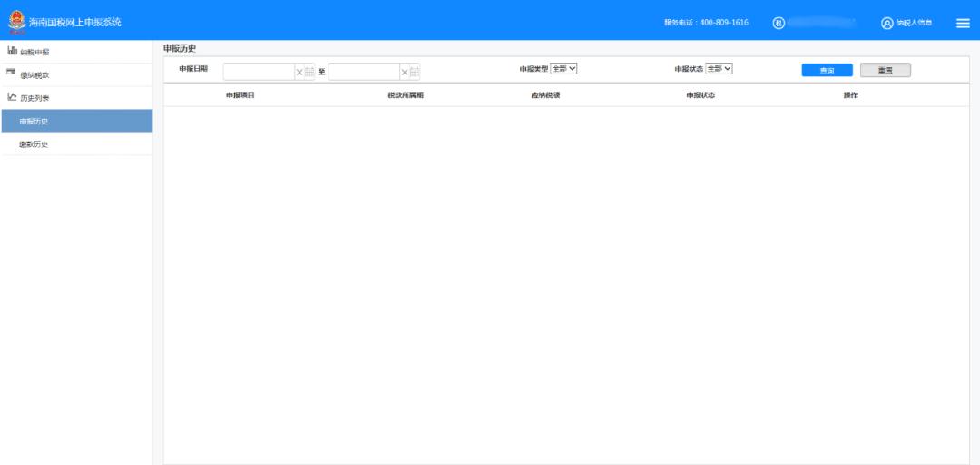
Task: Clear the end date with X icon
Action: 405,72
